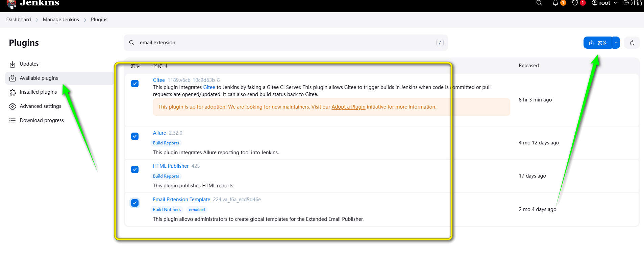The image size is (644, 255).
Task: Click the blue install button
Action: 598,43
